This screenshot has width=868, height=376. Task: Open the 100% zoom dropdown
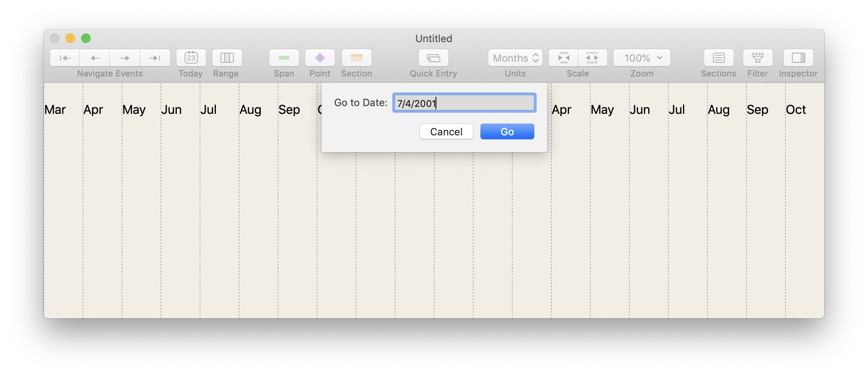click(x=641, y=58)
